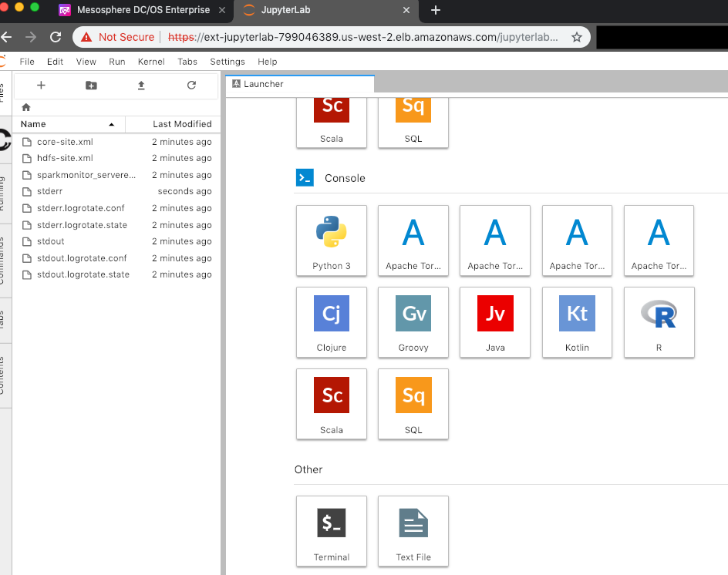Select stderr file
This screenshot has height=575, width=728.
pyautogui.click(x=116, y=191)
